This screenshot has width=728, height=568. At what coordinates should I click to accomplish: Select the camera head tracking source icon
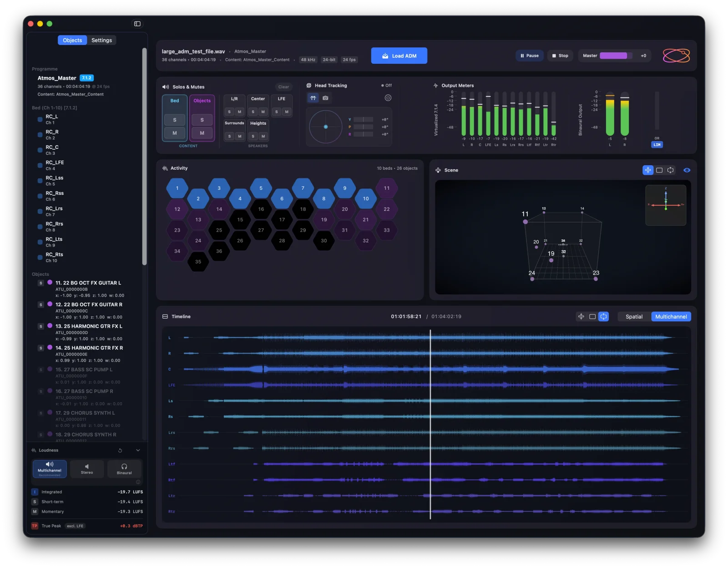point(325,97)
